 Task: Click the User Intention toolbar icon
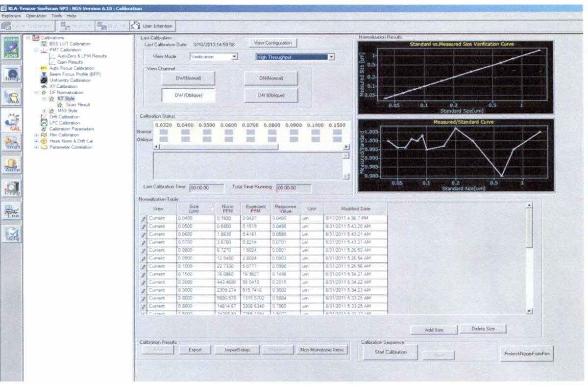[x=152, y=26]
